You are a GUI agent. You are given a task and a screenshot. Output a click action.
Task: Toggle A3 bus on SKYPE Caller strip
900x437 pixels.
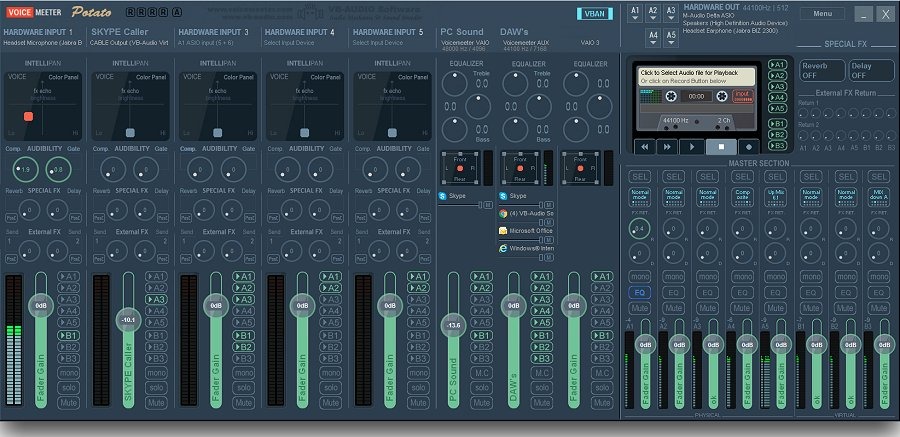point(156,299)
